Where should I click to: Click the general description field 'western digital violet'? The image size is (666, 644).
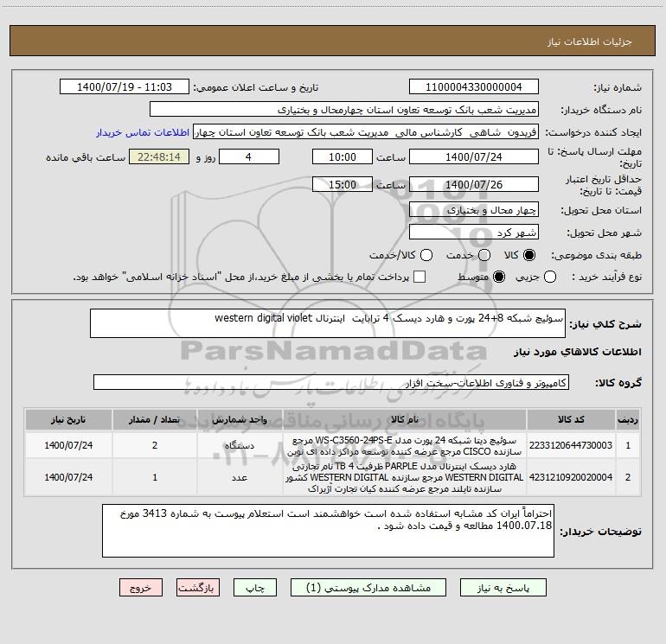[328, 323]
